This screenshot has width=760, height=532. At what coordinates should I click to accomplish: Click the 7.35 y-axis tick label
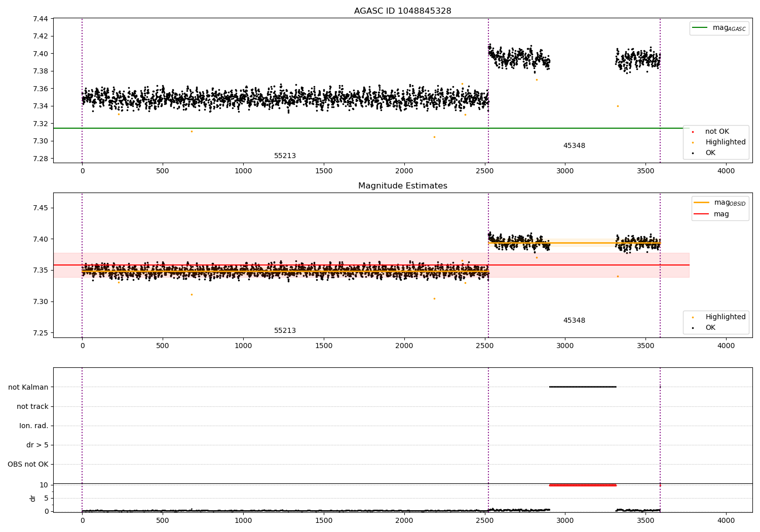click(41, 270)
